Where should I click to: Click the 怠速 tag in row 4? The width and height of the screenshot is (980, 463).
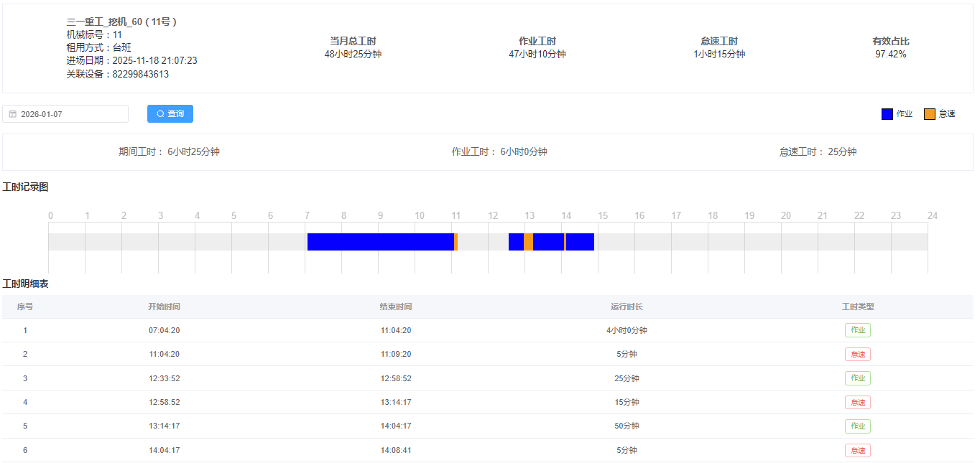tap(857, 403)
